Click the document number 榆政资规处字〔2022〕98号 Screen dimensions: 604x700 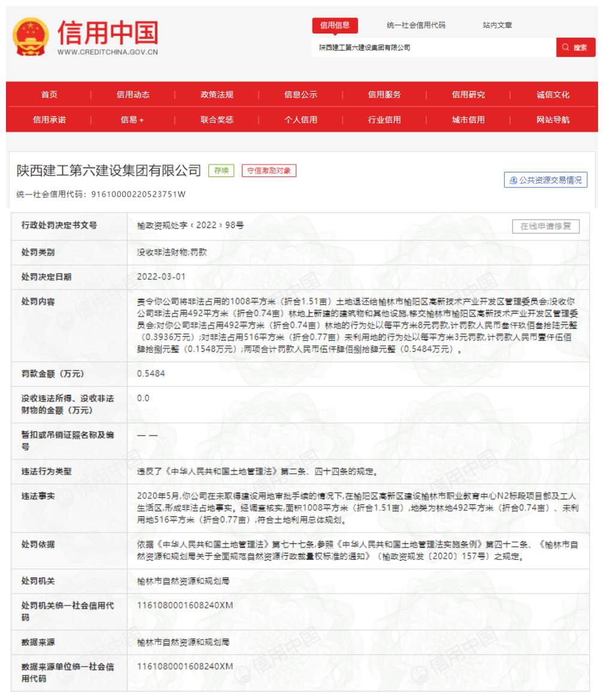190,226
